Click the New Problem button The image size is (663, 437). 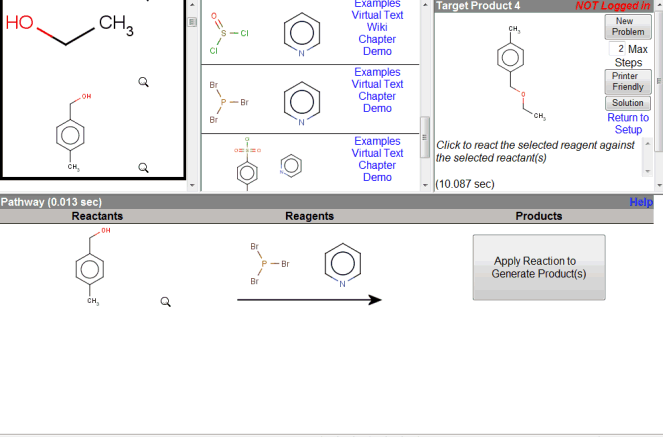coord(627,26)
